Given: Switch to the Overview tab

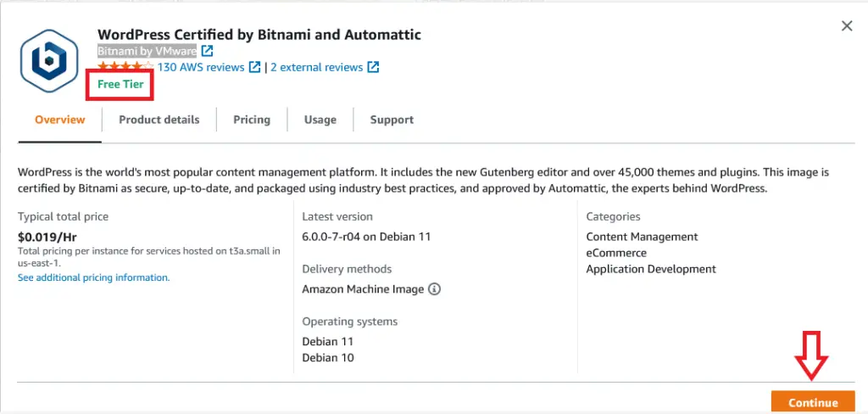Looking at the screenshot, I should 60,120.
